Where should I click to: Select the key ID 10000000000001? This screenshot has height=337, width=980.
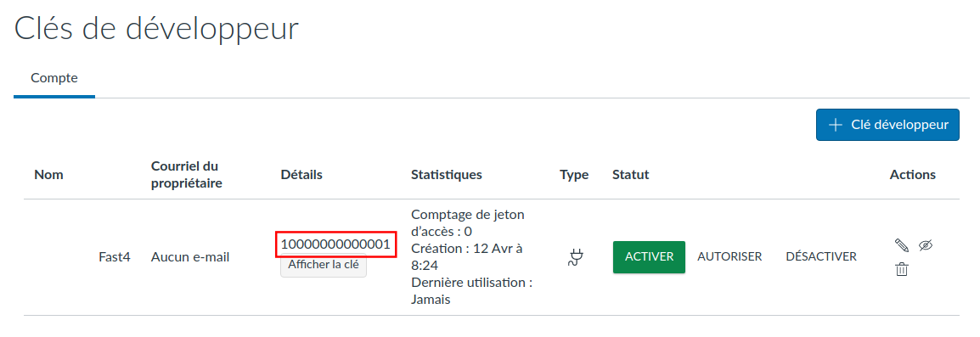[335, 244]
